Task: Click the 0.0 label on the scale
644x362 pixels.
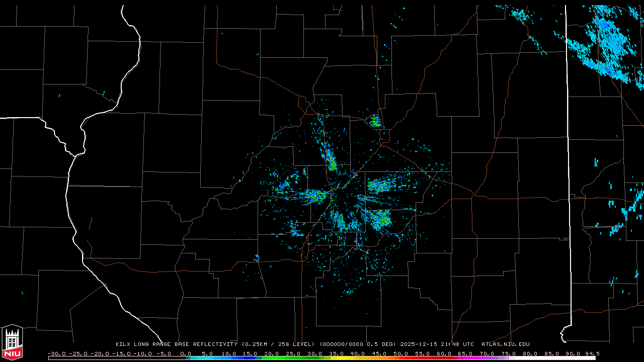Action: point(185,353)
